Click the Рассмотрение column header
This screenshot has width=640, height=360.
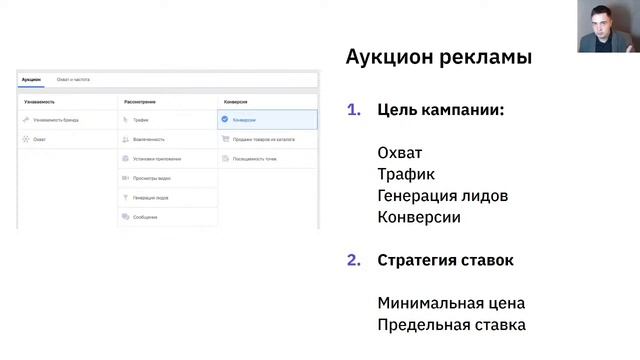140,102
